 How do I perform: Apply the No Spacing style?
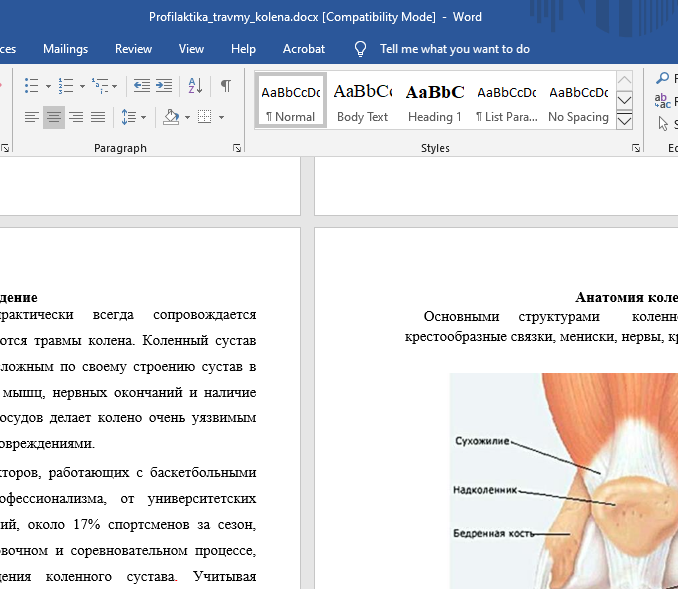(578, 101)
